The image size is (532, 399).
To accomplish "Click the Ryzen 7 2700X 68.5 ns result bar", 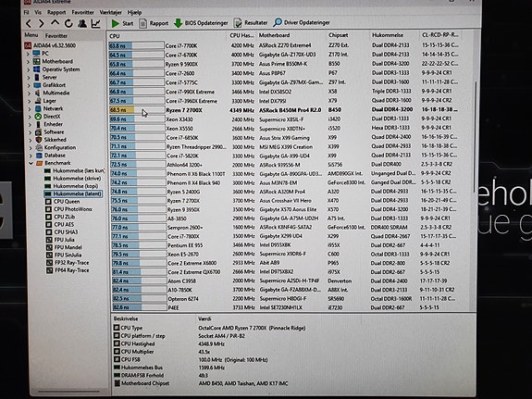I will coord(137,110).
